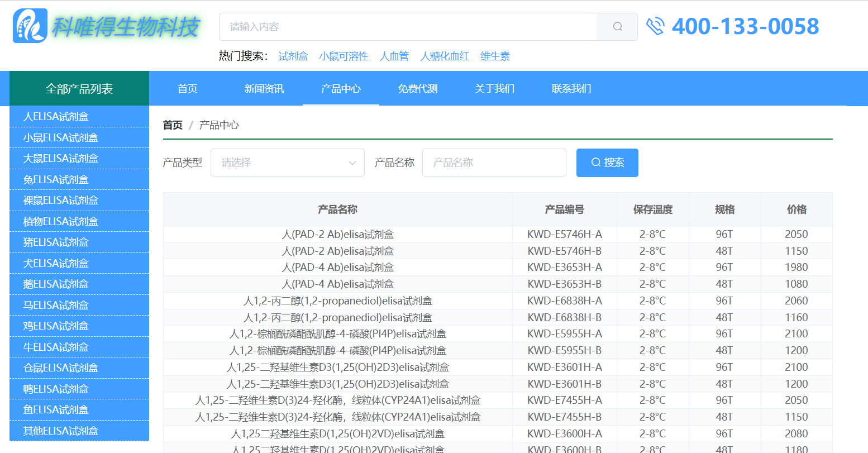Click hot search link 试剂盒
The height and width of the screenshot is (453, 868).
293,56
